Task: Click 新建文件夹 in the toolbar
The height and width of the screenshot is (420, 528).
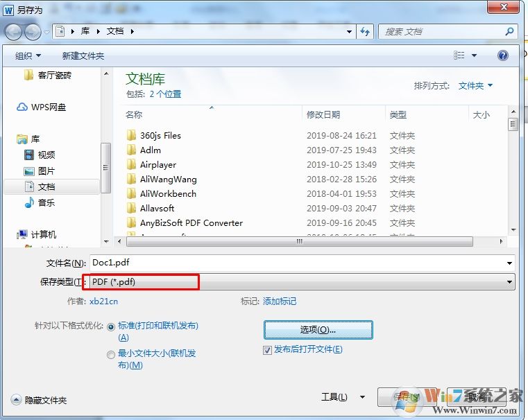Action: (x=83, y=55)
